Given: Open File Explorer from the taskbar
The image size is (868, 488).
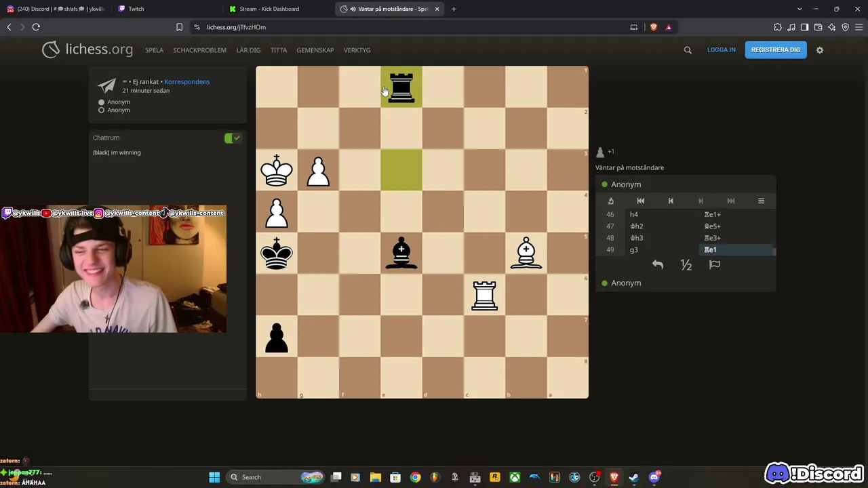Looking at the screenshot, I should (375, 477).
